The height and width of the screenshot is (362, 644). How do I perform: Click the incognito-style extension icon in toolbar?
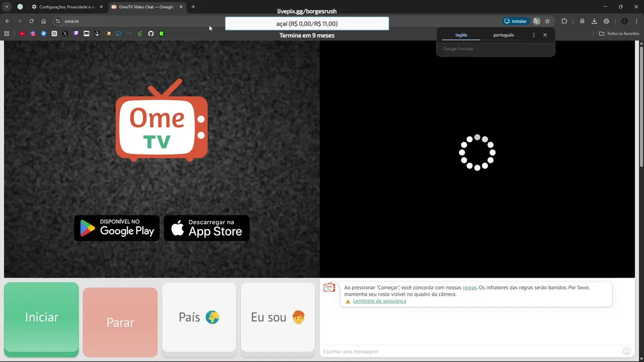[582, 21]
